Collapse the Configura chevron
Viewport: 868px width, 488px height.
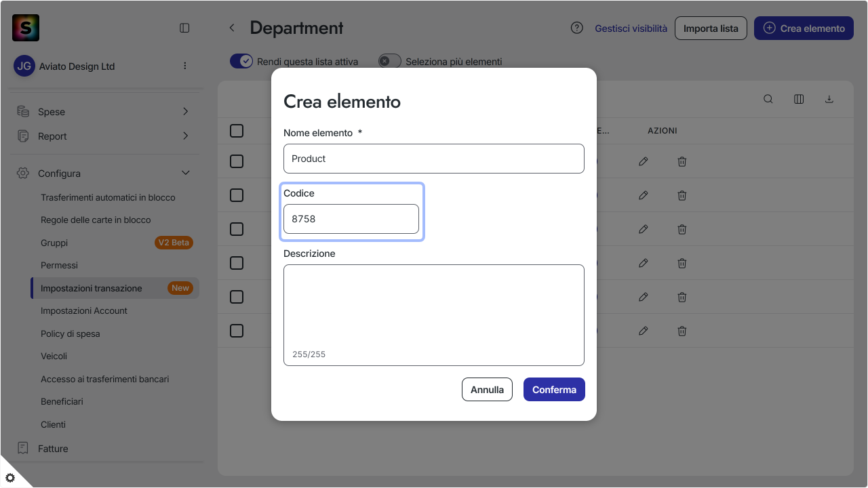tap(186, 173)
